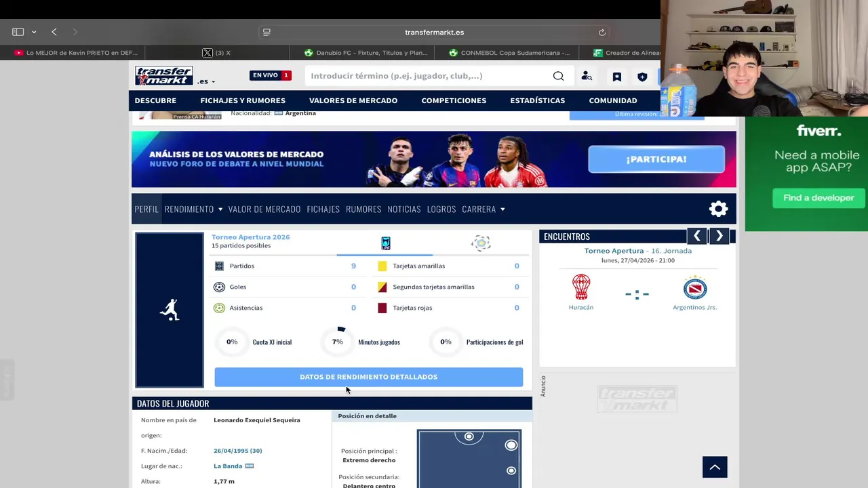This screenshot has height=488, width=868.
Task: Switch to the Kevin PRIETO YouTube tab
Action: [76, 53]
